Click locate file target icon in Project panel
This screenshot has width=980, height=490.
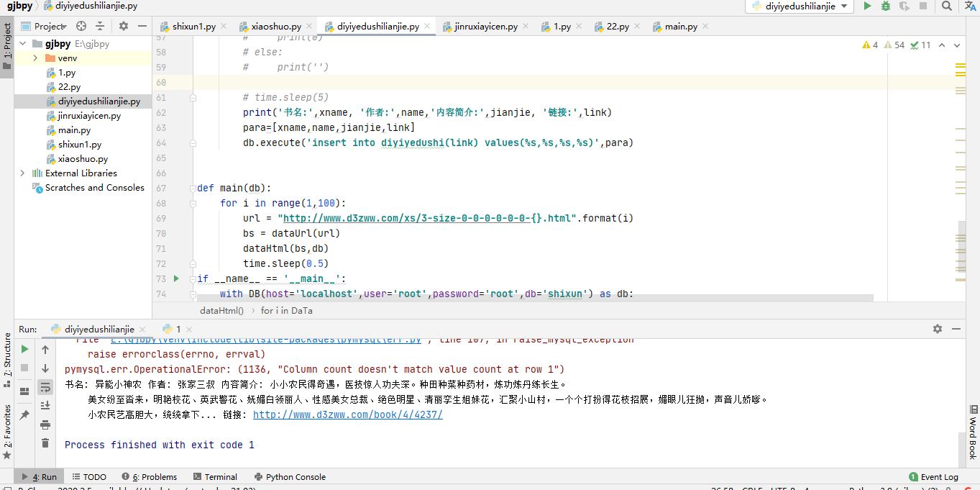click(81, 26)
